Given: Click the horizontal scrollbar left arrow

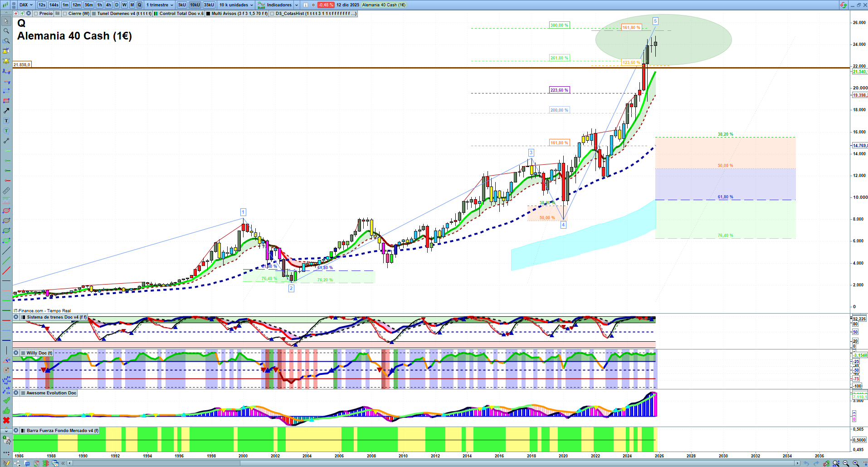Looking at the screenshot, I should (x=70, y=463).
